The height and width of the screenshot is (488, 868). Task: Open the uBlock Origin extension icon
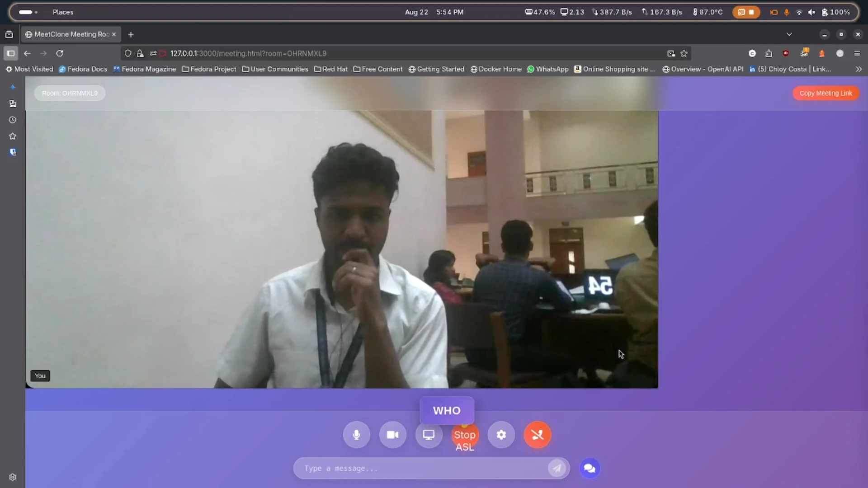click(x=786, y=53)
